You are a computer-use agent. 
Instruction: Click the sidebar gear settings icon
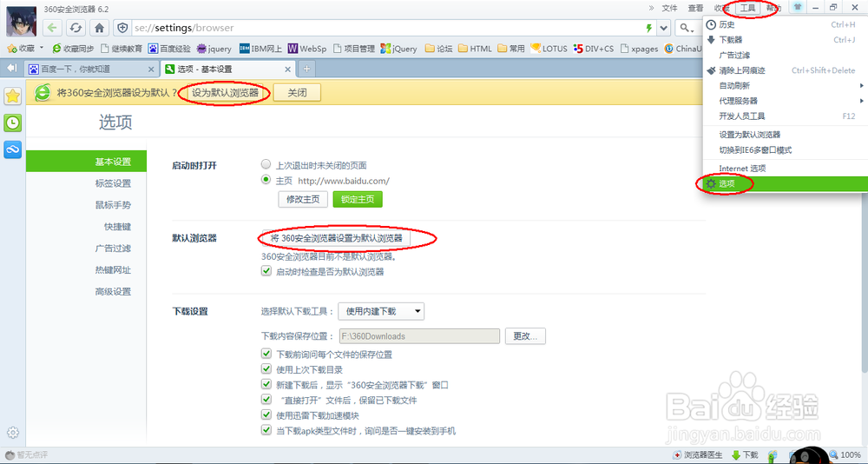13,433
